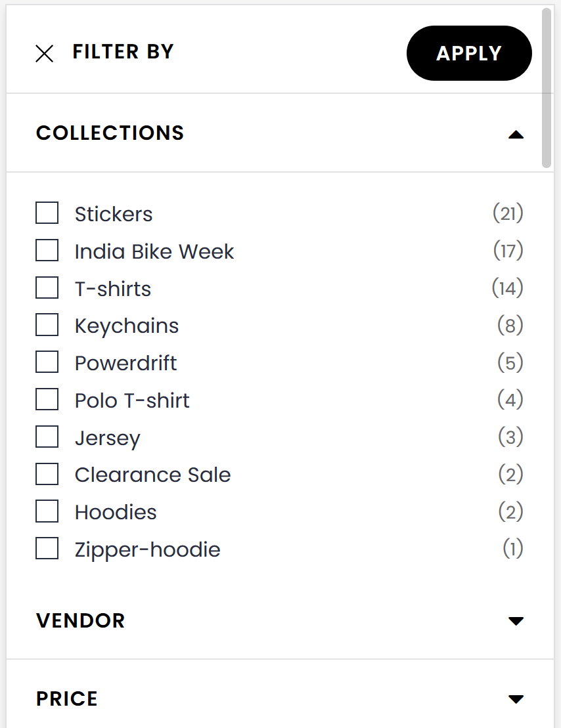
Task: Check the Polo T-shirt checkbox
Action: click(x=47, y=400)
